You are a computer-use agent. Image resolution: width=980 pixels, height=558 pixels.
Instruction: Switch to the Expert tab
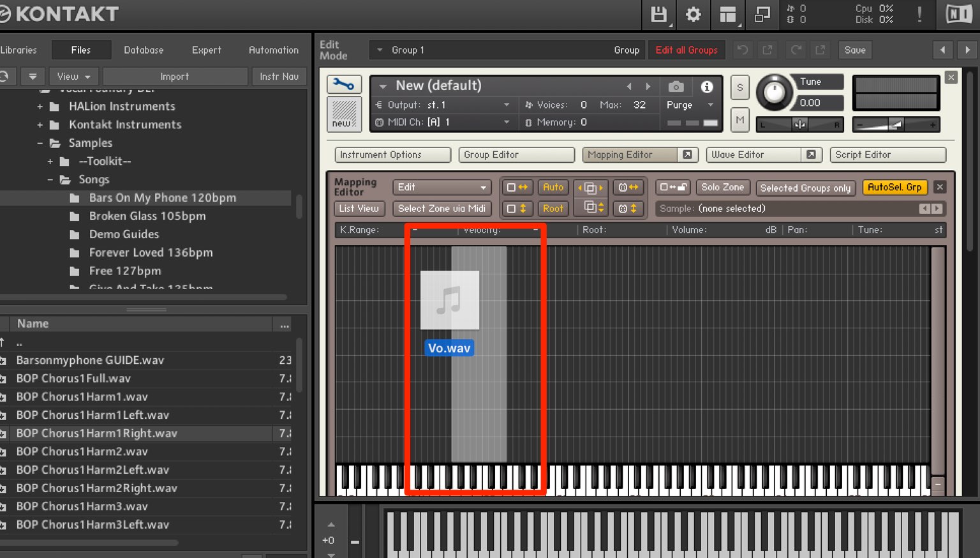click(207, 50)
